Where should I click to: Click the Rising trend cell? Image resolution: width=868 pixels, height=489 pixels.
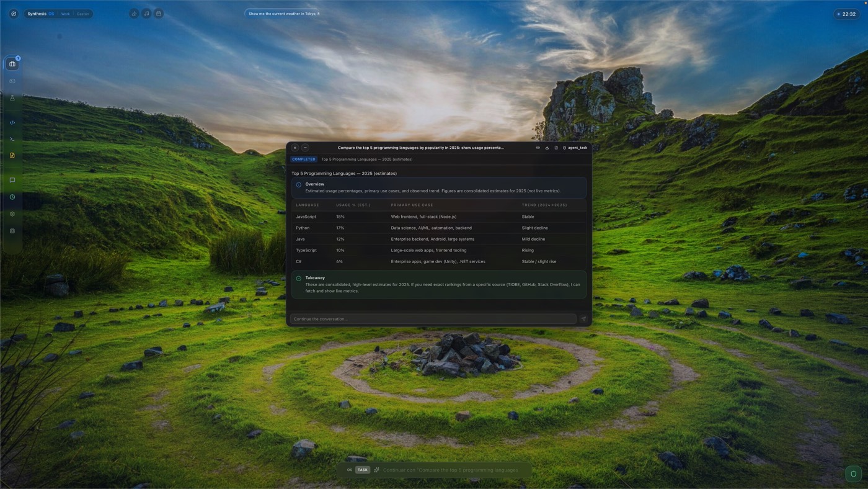(x=528, y=250)
